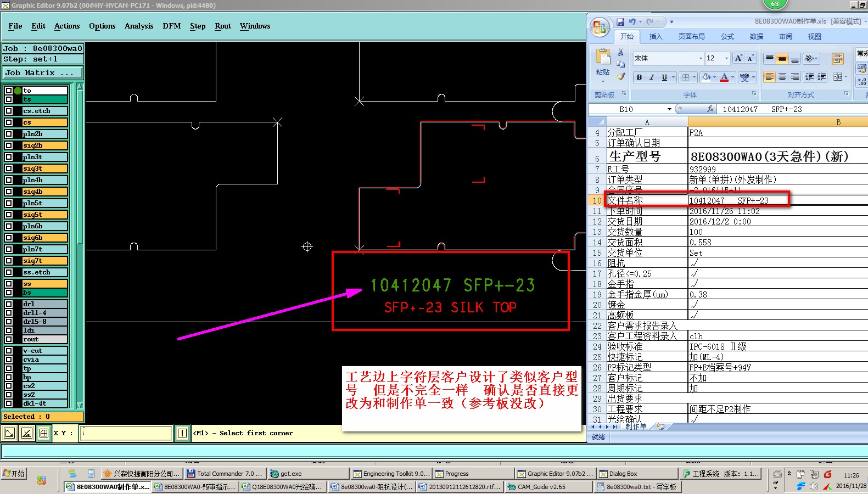Expand the borders dropdown arrow
This screenshot has width=868, height=494.
694,77
